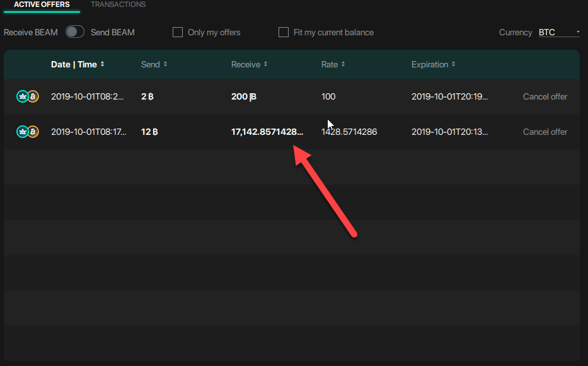Click the Send amount 2 BTC
The image size is (588, 366).
point(147,97)
